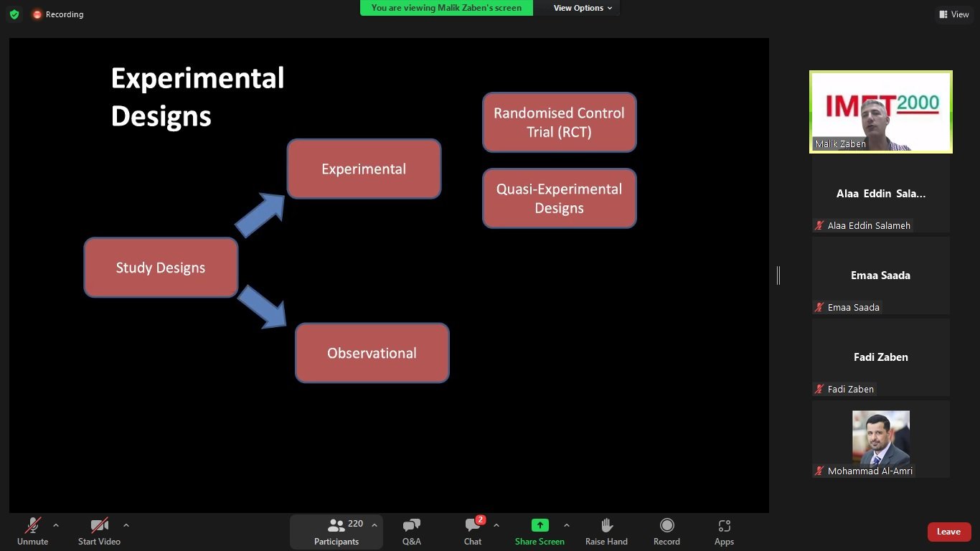This screenshot has height=551, width=980.
Task: Expand audio options arrow beside Unmute
Action: (x=56, y=525)
